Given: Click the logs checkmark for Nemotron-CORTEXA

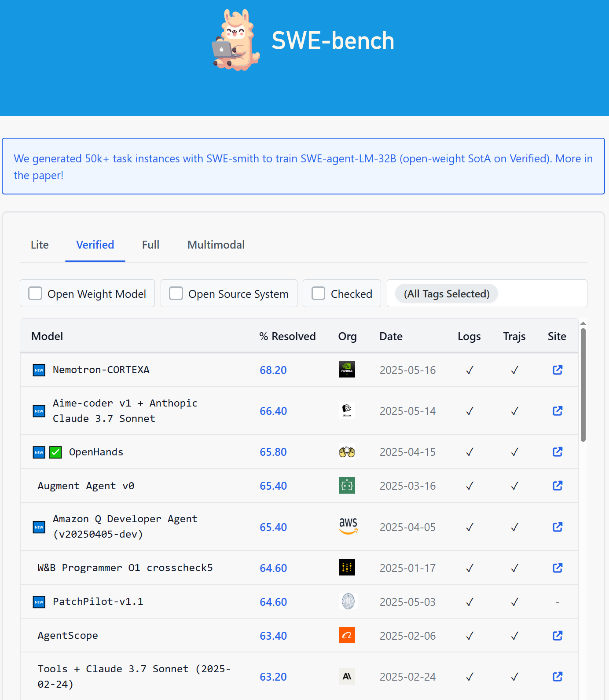Looking at the screenshot, I should click(470, 370).
